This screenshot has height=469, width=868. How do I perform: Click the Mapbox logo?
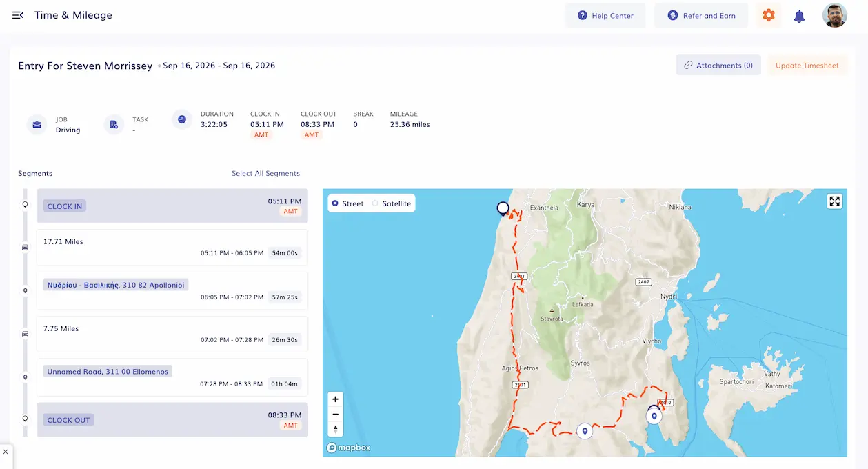(349, 448)
